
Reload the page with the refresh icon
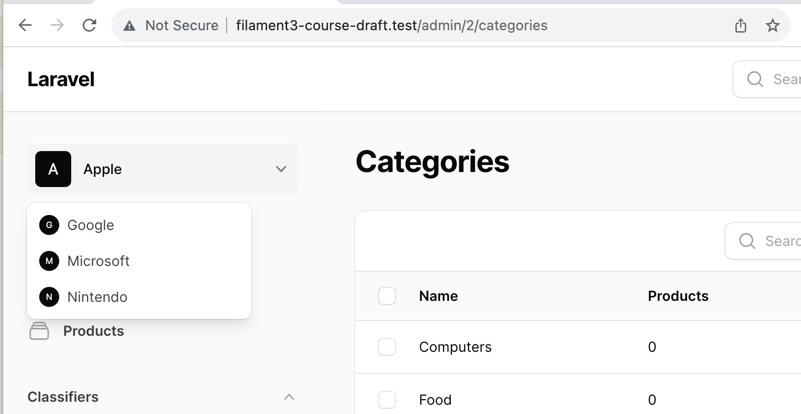point(89,25)
